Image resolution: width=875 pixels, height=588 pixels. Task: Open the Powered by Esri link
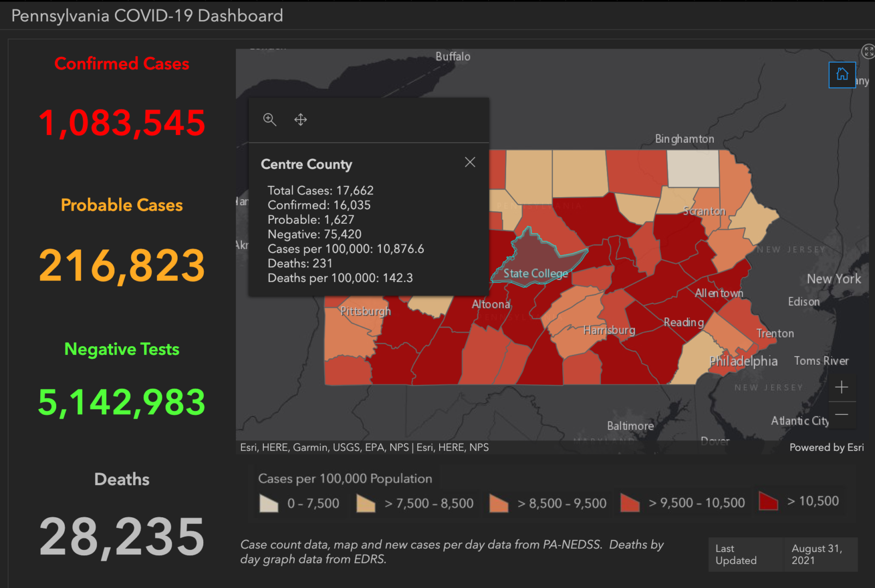(826, 447)
